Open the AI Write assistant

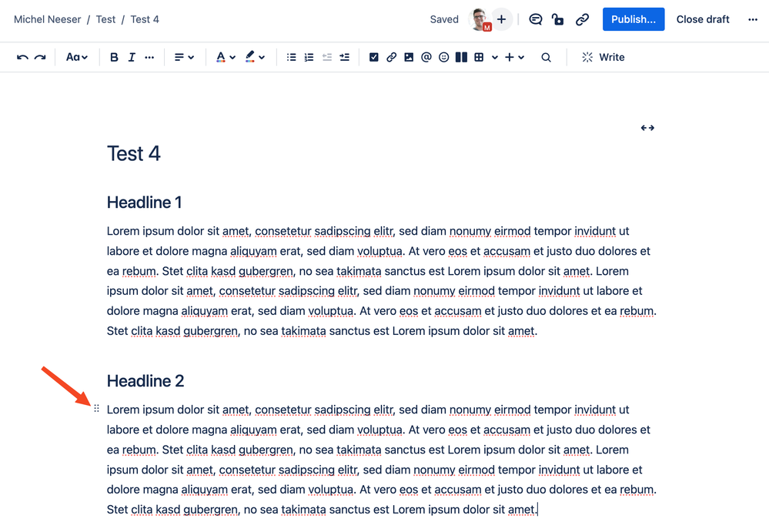click(603, 58)
